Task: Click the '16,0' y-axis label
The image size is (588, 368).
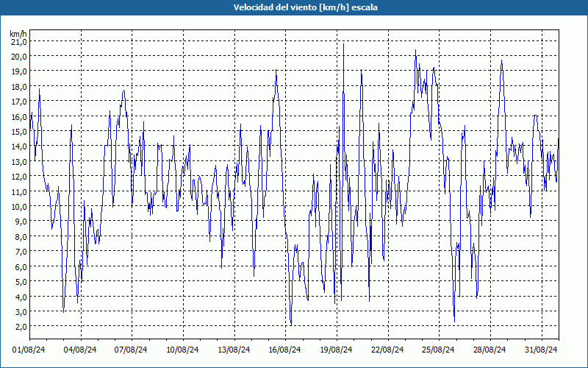Action: [x=19, y=117]
